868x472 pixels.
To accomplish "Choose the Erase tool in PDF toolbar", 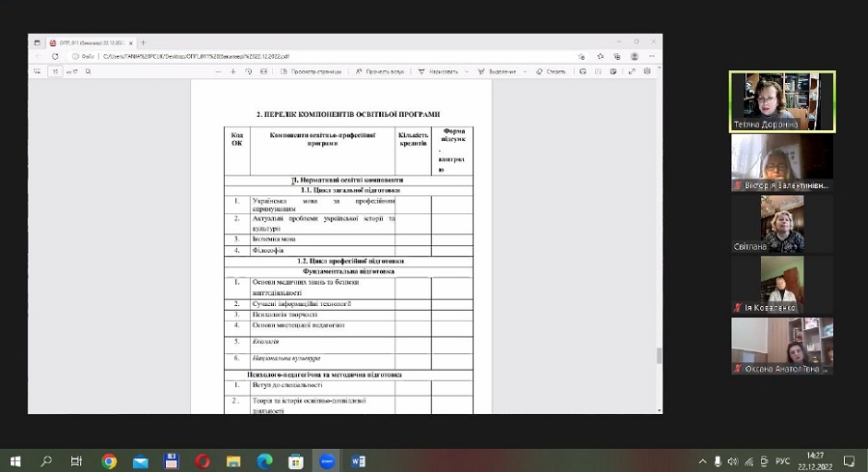I will pos(552,71).
